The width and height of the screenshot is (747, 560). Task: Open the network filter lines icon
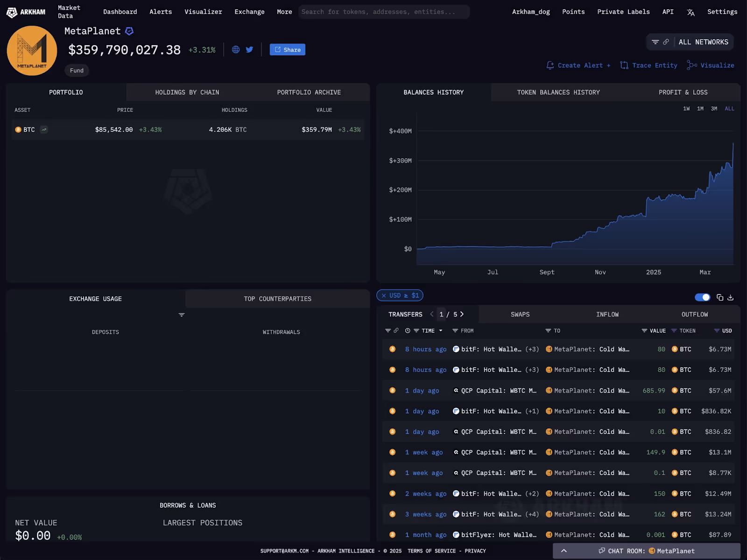tap(655, 42)
